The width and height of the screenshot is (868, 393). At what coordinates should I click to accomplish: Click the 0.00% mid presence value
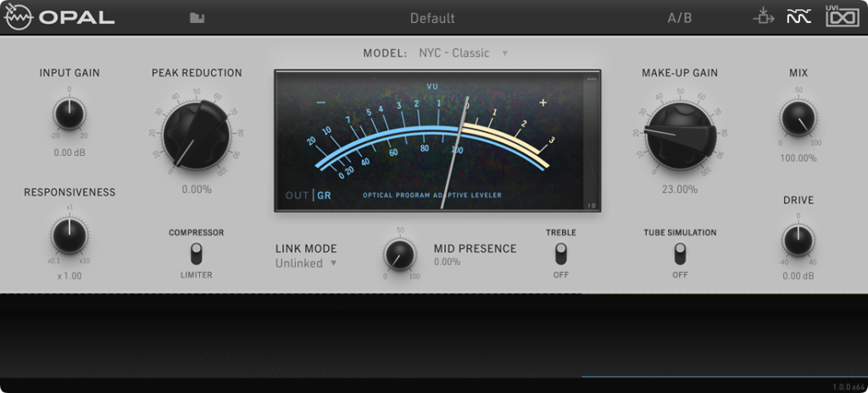point(448,262)
